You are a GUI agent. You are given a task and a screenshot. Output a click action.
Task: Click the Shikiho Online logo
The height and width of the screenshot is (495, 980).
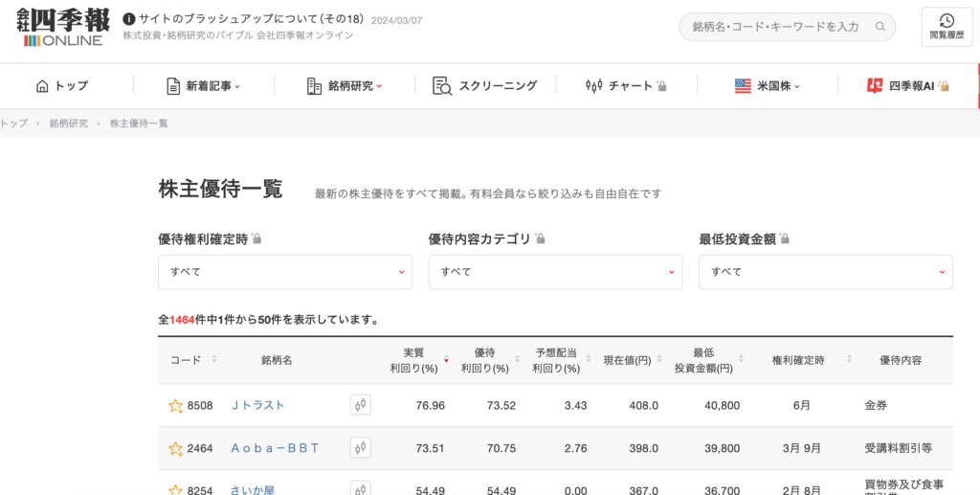pyautogui.click(x=63, y=28)
